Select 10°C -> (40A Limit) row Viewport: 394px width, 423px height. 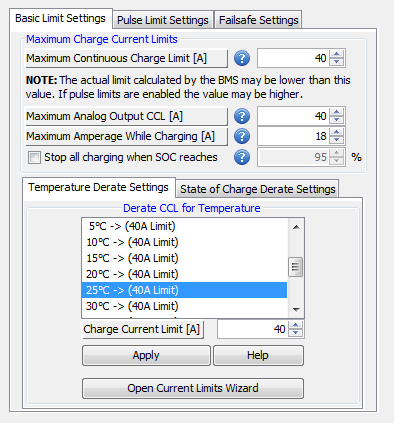click(185, 242)
